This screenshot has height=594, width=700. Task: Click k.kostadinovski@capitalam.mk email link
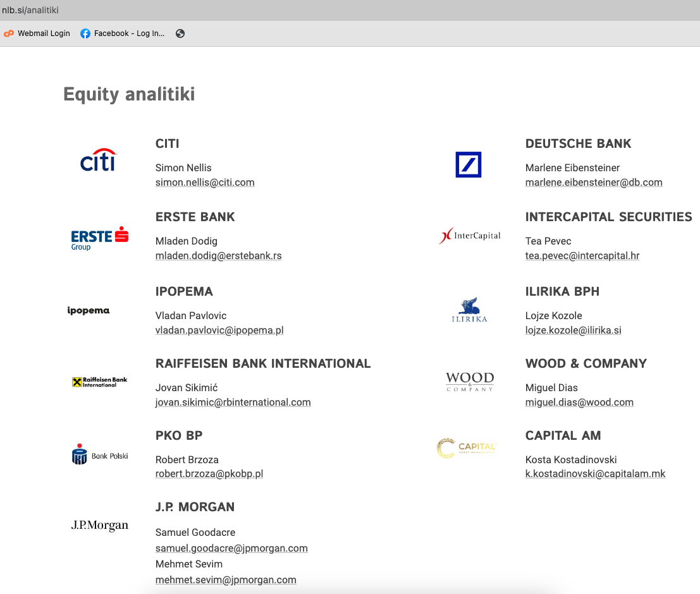(x=595, y=473)
